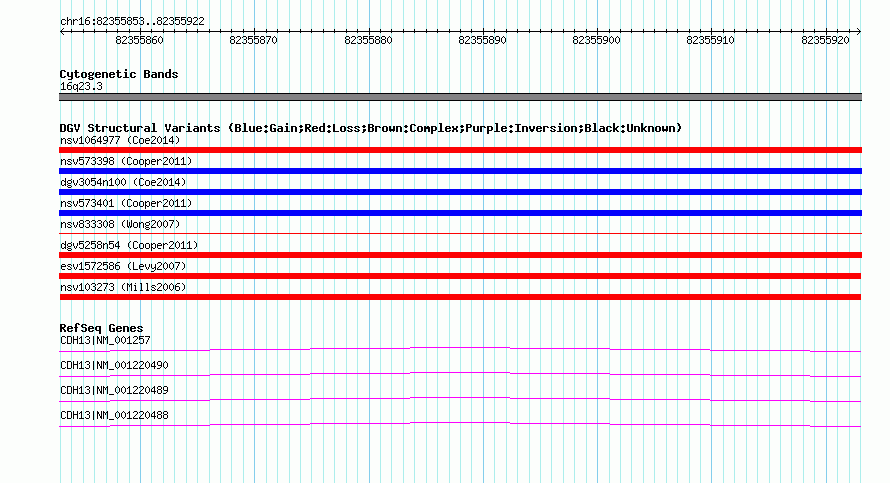This screenshot has height=483, width=890.
Task: Click the DGV Structural Variants track title
Action: (x=371, y=128)
